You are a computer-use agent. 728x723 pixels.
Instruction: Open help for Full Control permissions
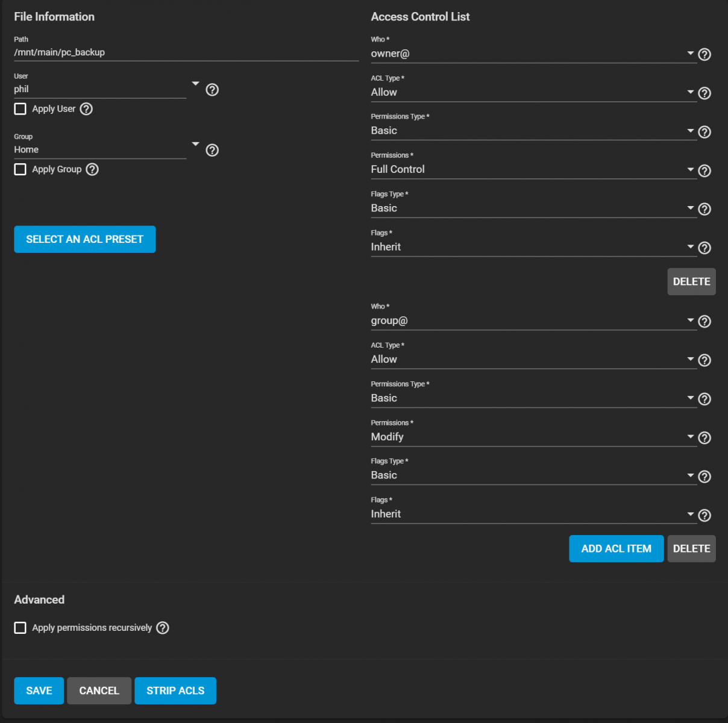[704, 171]
